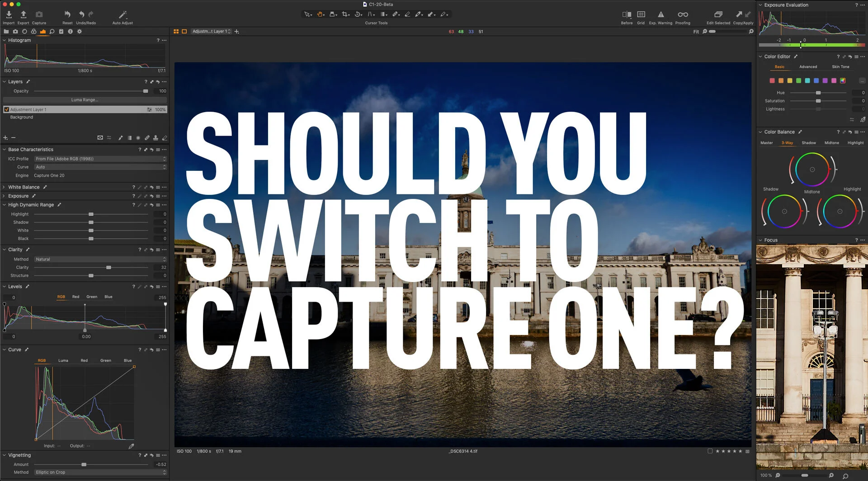
Task: Run Auto Adjust magic wand
Action: (x=123, y=15)
